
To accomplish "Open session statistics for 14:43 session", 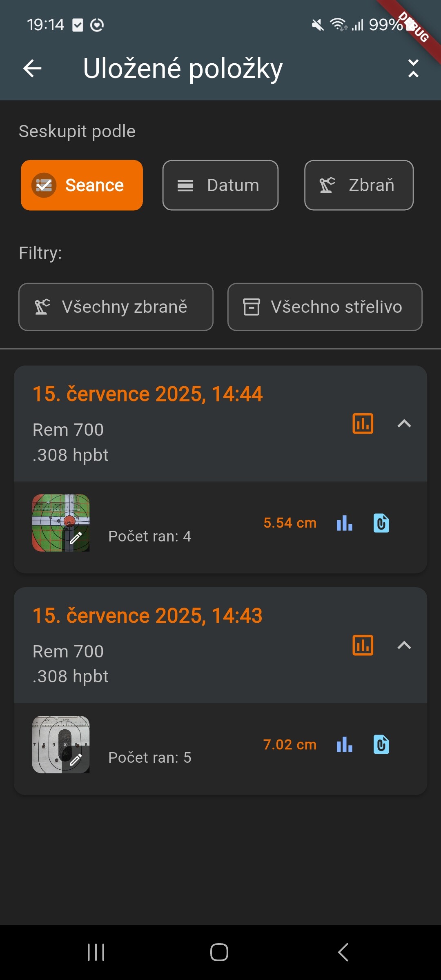I will pos(363,645).
